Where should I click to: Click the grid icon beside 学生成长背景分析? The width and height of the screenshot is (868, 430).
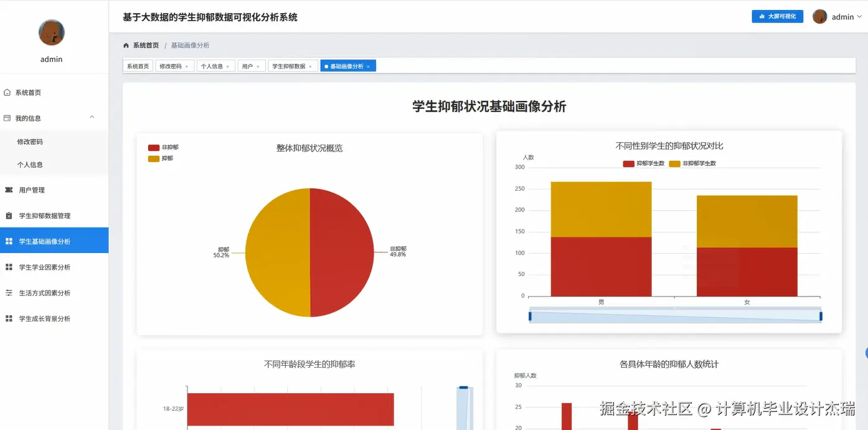point(9,318)
